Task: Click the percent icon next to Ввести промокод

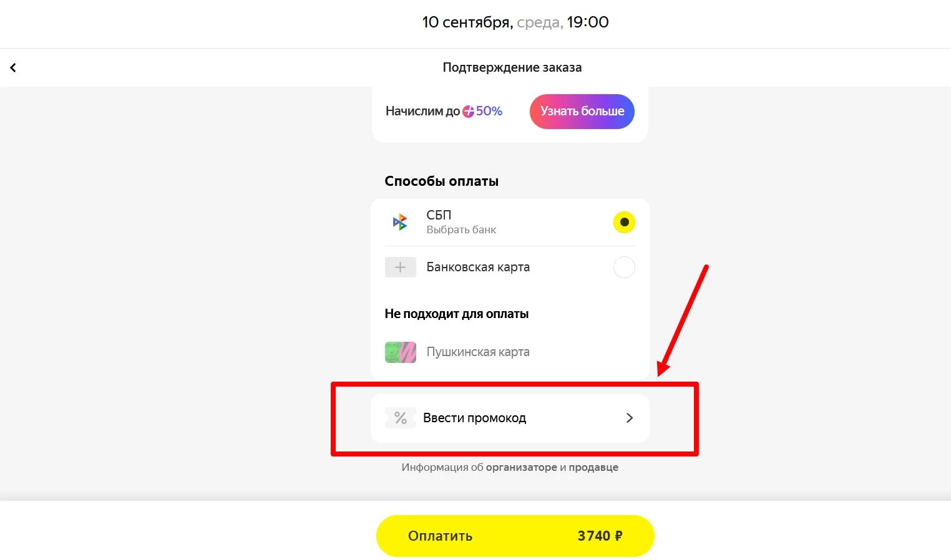Action: click(400, 418)
